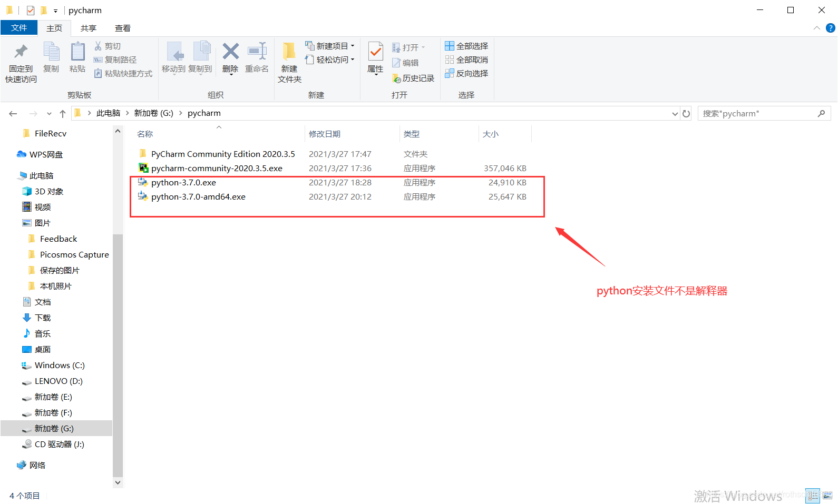Sort by the Size (大小) column

point(491,134)
